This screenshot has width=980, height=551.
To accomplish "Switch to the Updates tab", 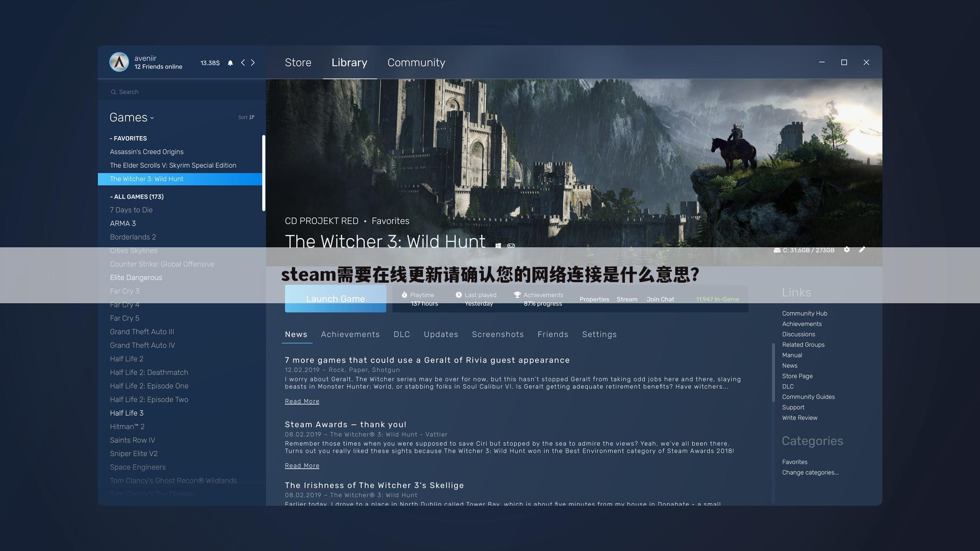I will point(441,334).
